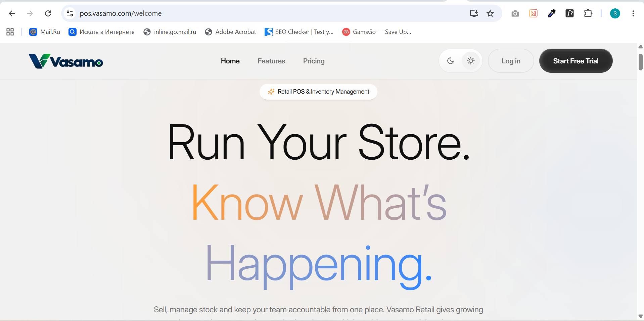Switch to dark mode with moon icon
The width and height of the screenshot is (644, 321).
[x=451, y=61]
